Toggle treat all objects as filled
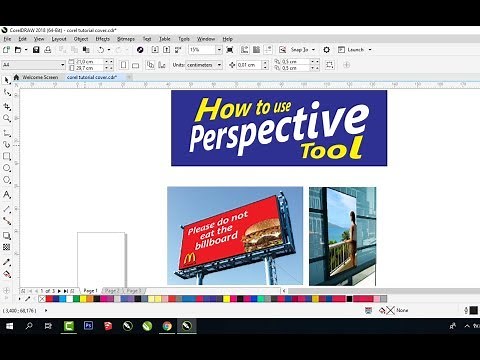The width and height of the screenshot is (480, 360). (329, 65)
